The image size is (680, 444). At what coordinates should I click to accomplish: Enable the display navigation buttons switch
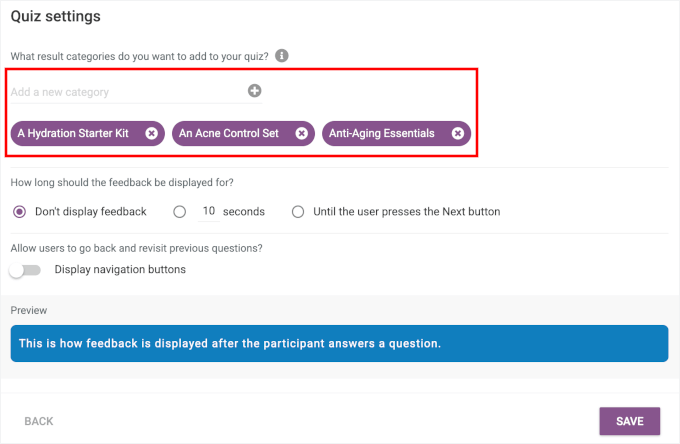click(x=25, y=270)
